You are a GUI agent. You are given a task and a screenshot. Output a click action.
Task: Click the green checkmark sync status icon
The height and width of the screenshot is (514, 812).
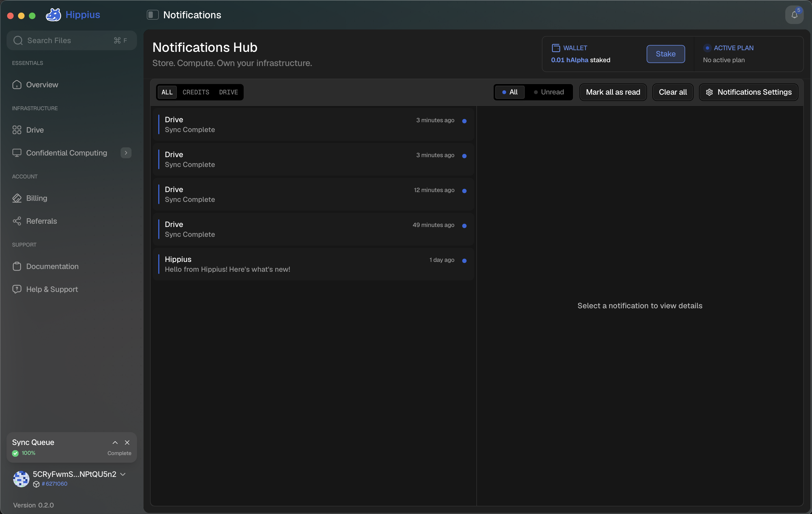(x=15, y=453)
